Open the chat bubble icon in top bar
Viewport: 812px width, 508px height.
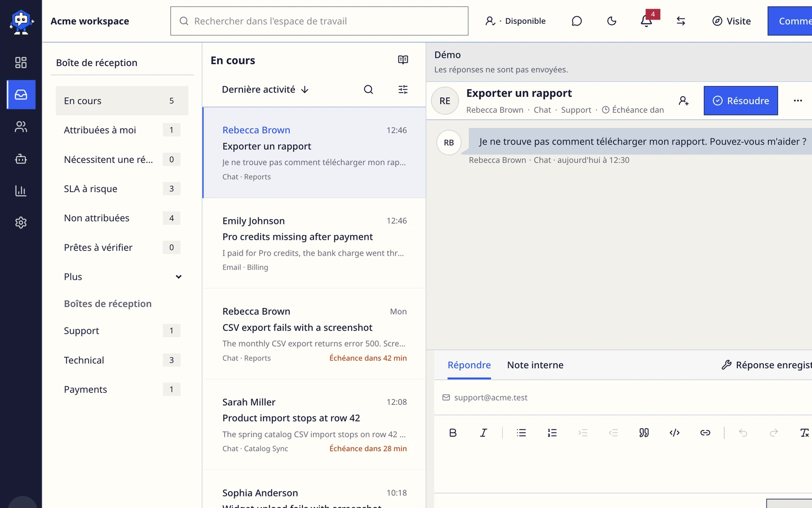click(x=577, y=21)
